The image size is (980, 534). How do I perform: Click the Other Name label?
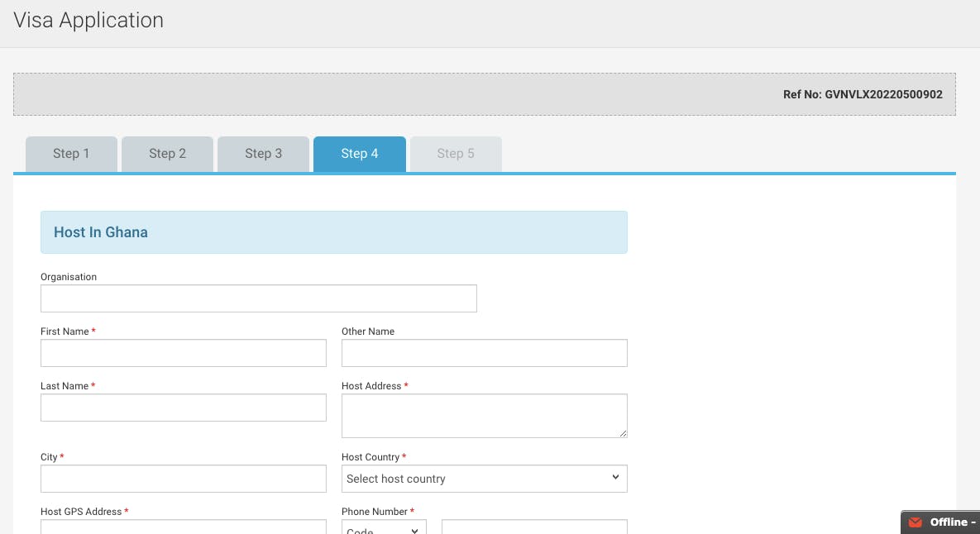coord(368,331)
